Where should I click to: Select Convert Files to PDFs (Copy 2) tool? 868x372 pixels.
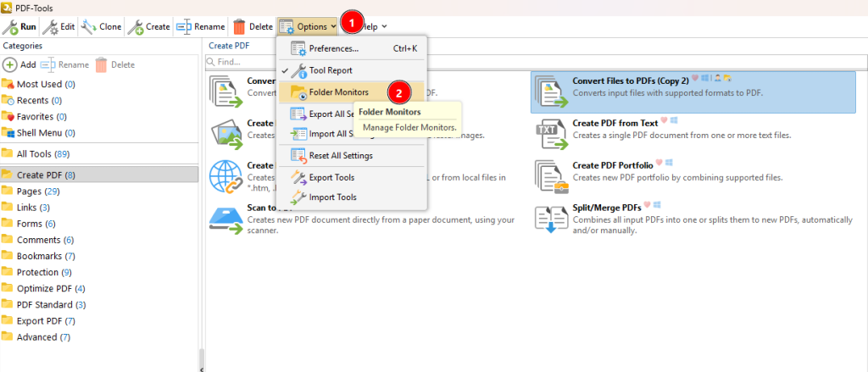pyautogui.click(x=693, y=92)
